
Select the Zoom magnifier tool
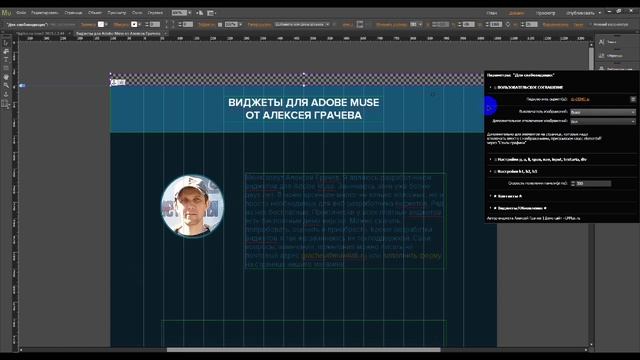click(6, 85)
